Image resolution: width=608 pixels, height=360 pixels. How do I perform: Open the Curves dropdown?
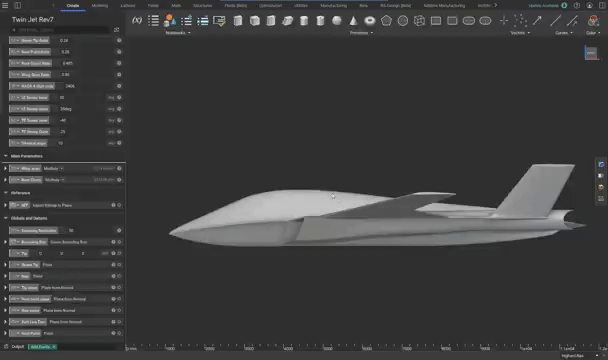pyautogui.click(x=564, y=33)
